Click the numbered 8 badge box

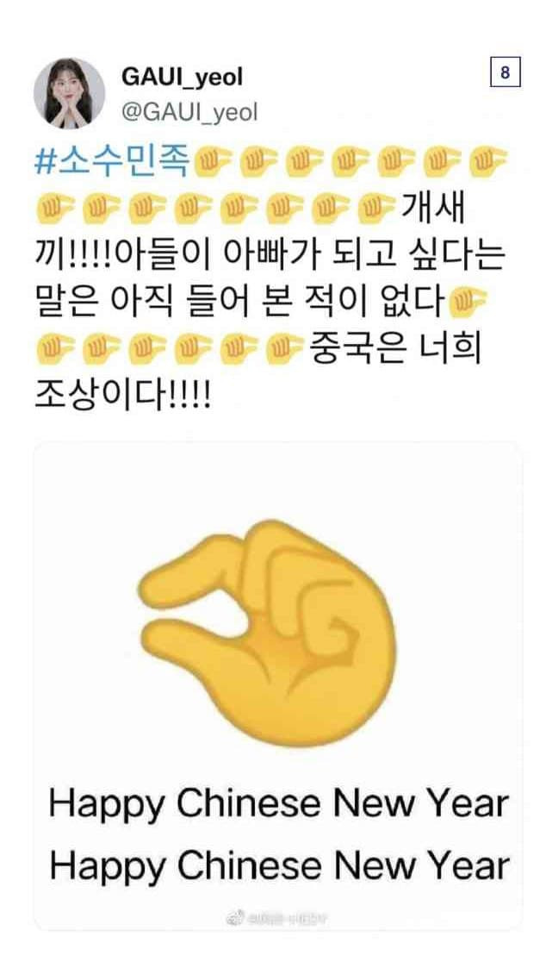505,73
